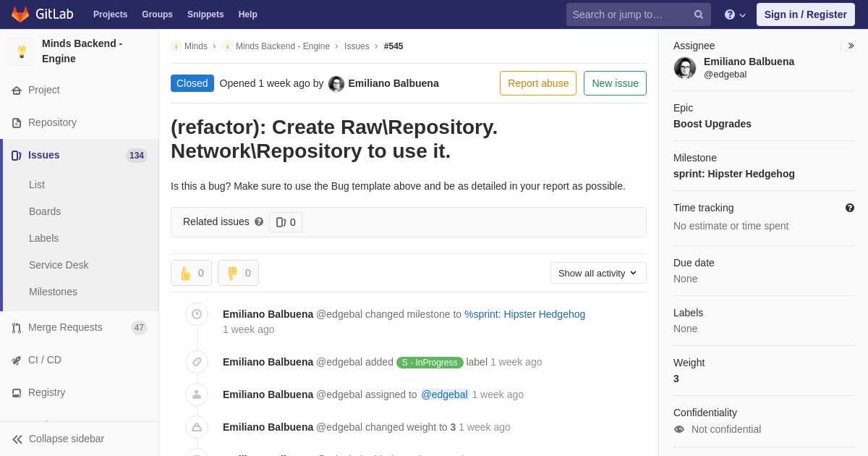Click Sign in / Register button
This screenshot has height=456, width=868.
coord(806,14)
